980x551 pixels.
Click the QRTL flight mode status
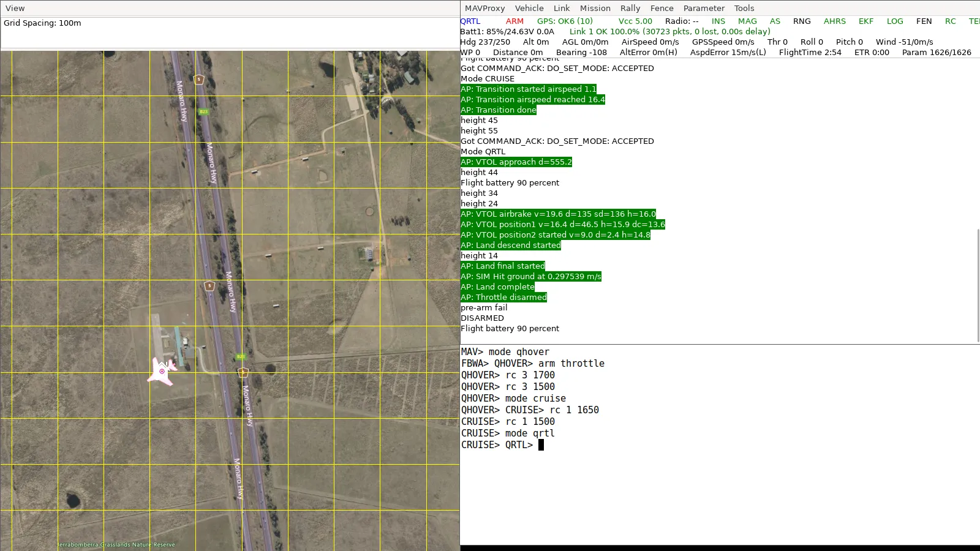pos(470,21)
